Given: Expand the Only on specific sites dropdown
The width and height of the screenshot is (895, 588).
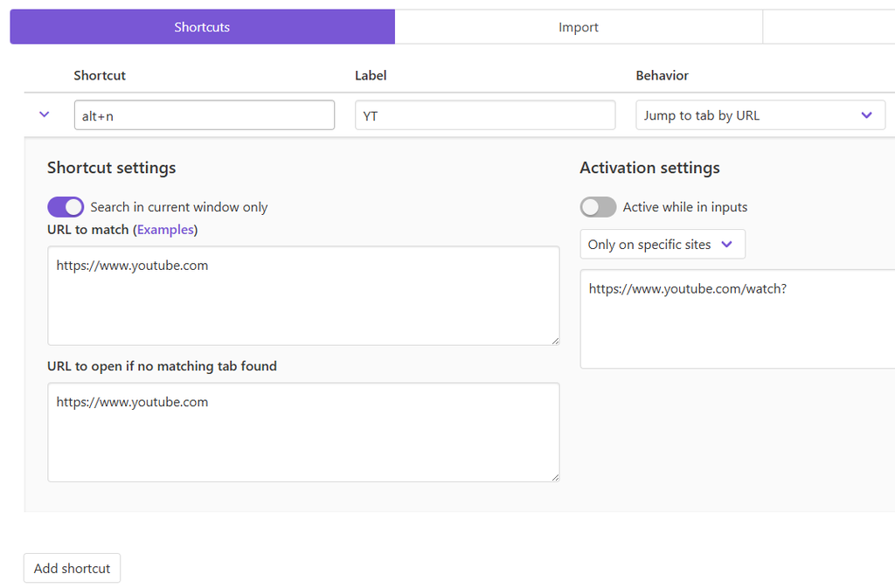Looking at the screenshot, I should (662, 245).
